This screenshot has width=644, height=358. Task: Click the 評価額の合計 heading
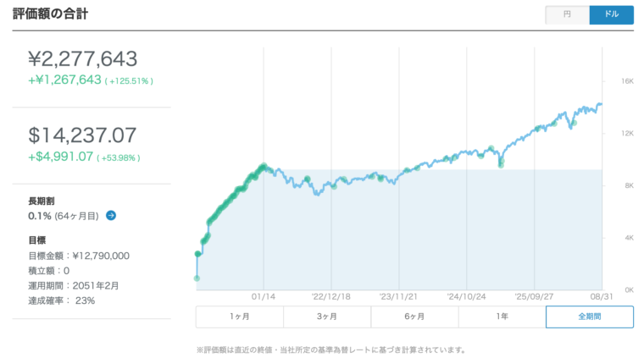(x=50, y=14)
